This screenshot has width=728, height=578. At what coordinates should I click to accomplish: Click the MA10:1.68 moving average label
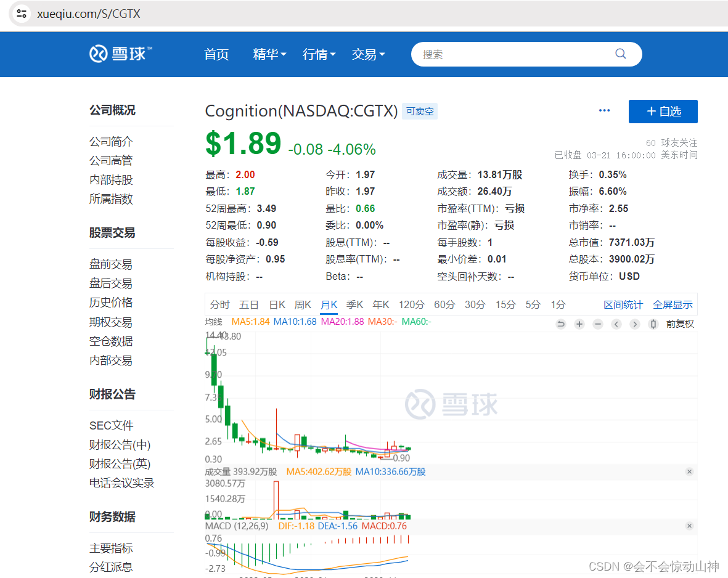click(295, 322)
